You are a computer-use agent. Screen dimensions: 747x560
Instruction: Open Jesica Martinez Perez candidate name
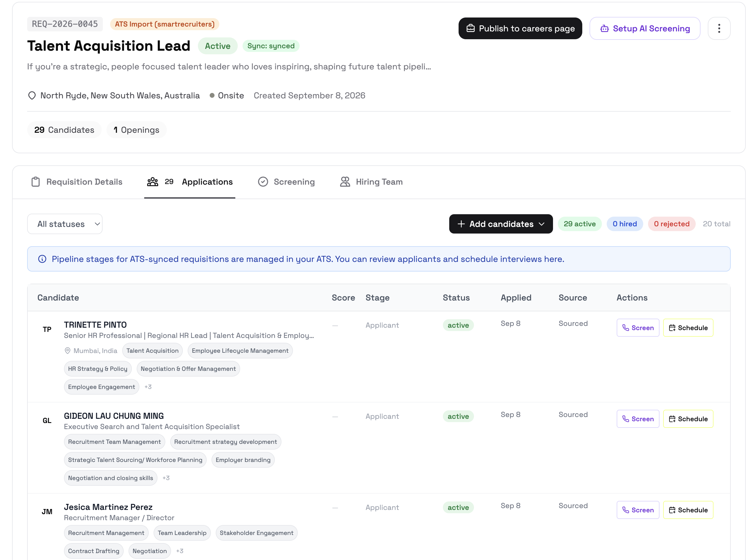(108, 507)
